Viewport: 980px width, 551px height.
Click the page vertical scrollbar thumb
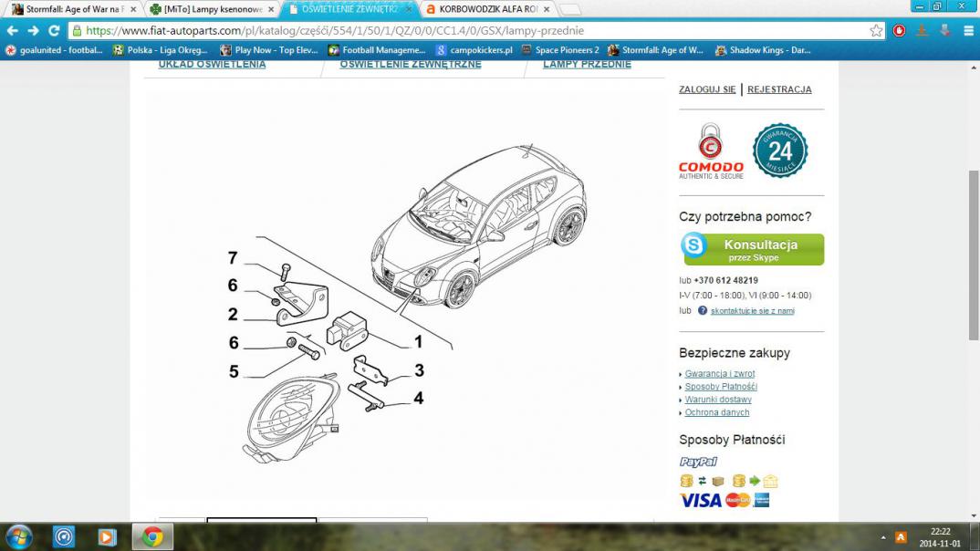pyautogui.click(x=973, y=255)
